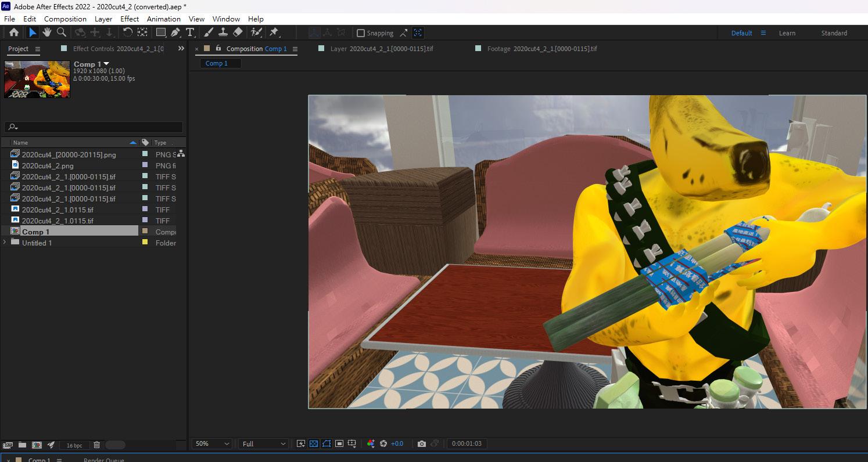Click the yellow label swatch for Untitled 1
868x462 pixels.
click(x=145, y=243)
